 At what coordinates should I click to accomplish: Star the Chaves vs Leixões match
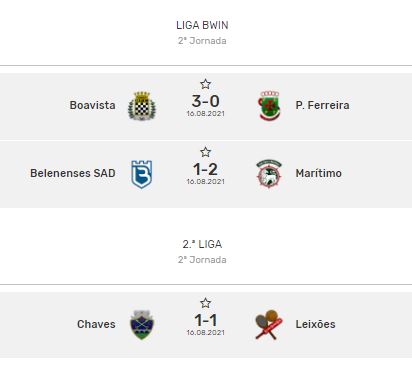(205, 303)
